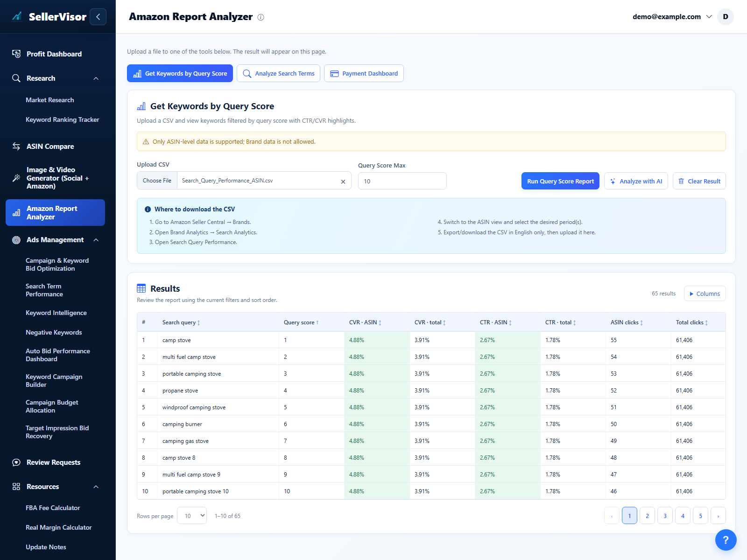Screen dimensions: 747x560
Task: Clear the uploaded CSV file with the X
Action: [343, 182]
